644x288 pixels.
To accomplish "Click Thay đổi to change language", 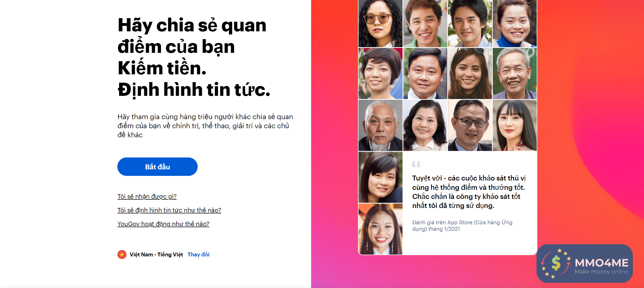I will pos(198,255).
